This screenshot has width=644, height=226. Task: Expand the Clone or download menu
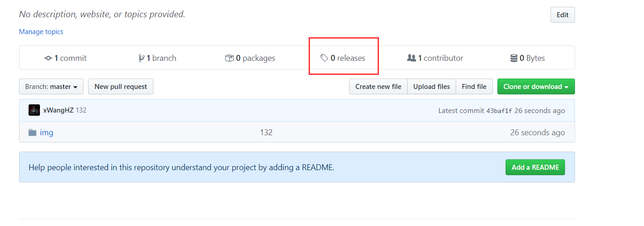click(x=536, y=87)
